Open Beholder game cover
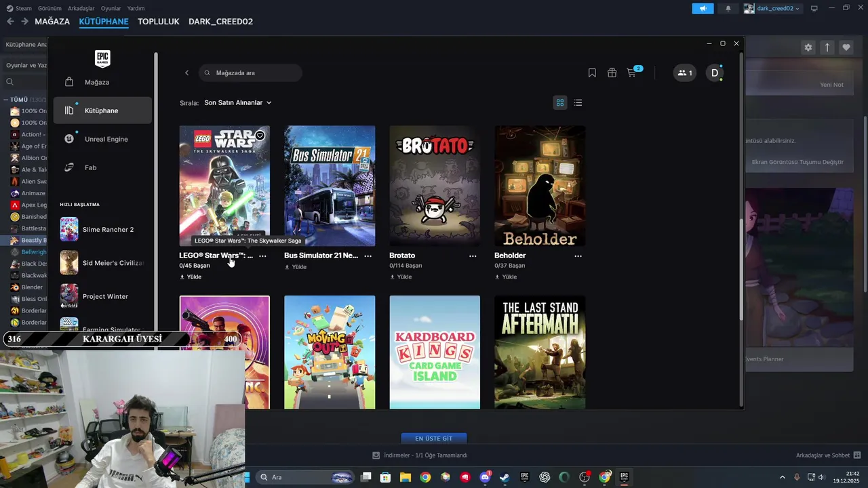 coord(540,186)
